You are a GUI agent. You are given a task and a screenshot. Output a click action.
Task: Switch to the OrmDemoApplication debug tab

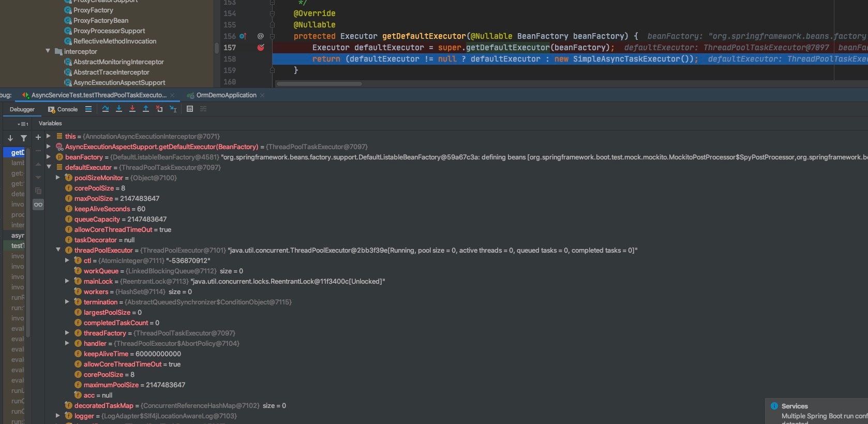226,95
